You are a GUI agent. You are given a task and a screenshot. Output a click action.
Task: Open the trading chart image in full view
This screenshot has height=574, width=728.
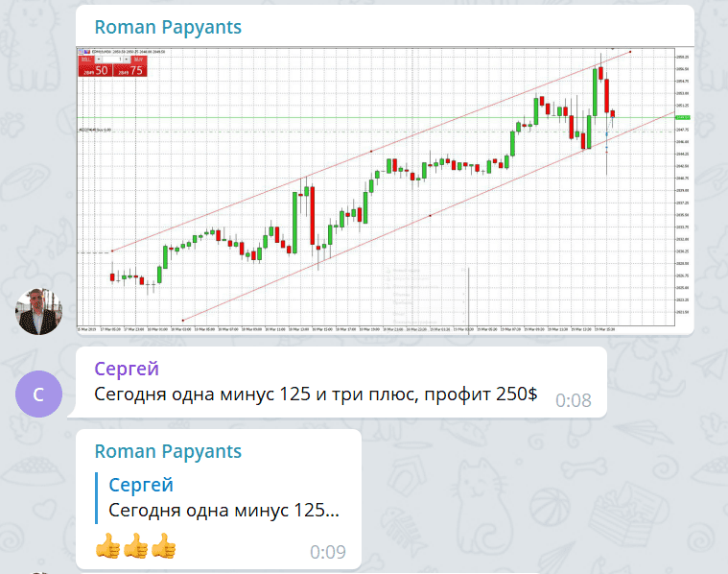[384, 192]
